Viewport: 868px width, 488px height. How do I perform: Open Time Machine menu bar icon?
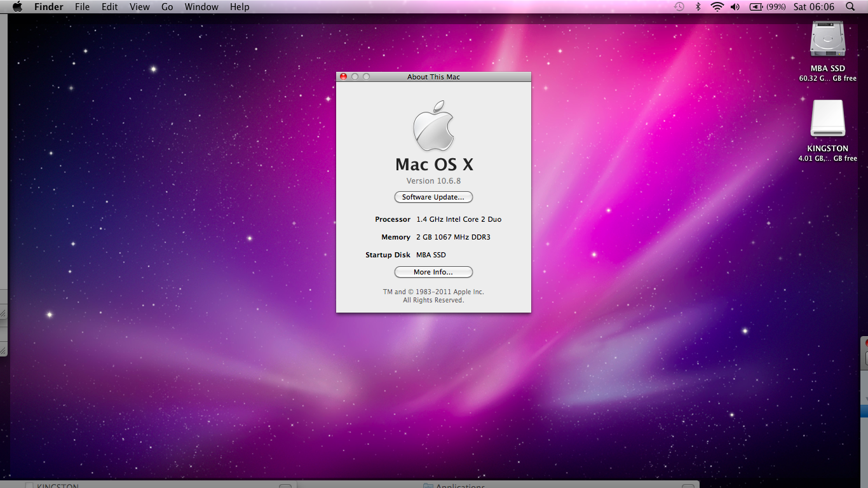click(679, 7)
